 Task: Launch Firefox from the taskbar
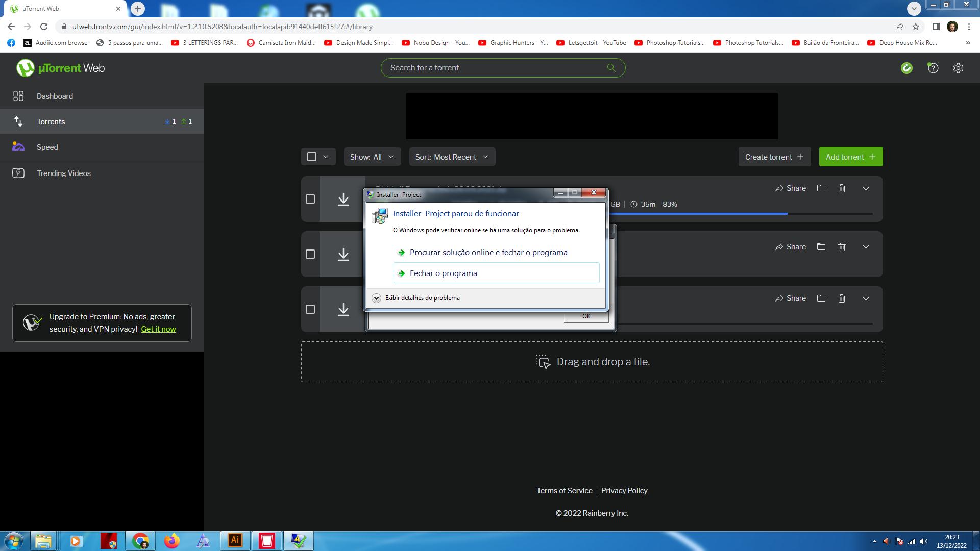click(172, 540)
